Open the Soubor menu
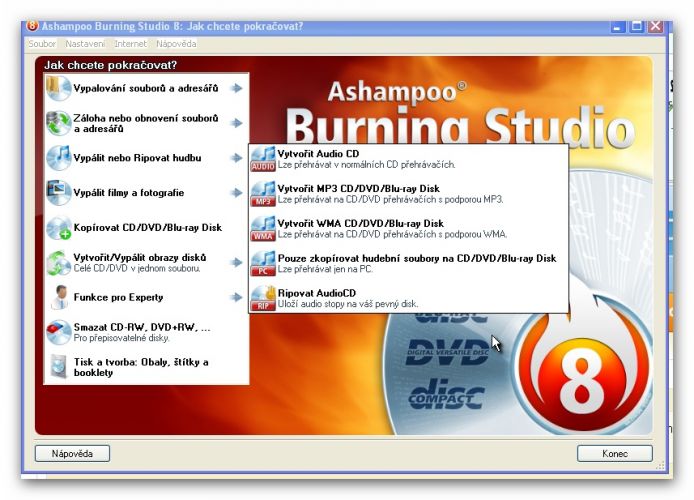694x500 pixels. click(x=42, y=44)
